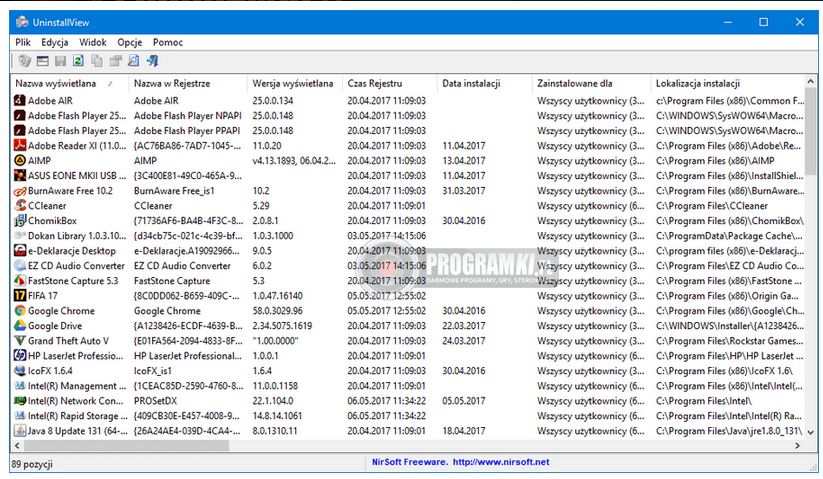Click the vertical scrollbar up arrow
Viewport: 823px width, 479px height.
coord(810,81)
